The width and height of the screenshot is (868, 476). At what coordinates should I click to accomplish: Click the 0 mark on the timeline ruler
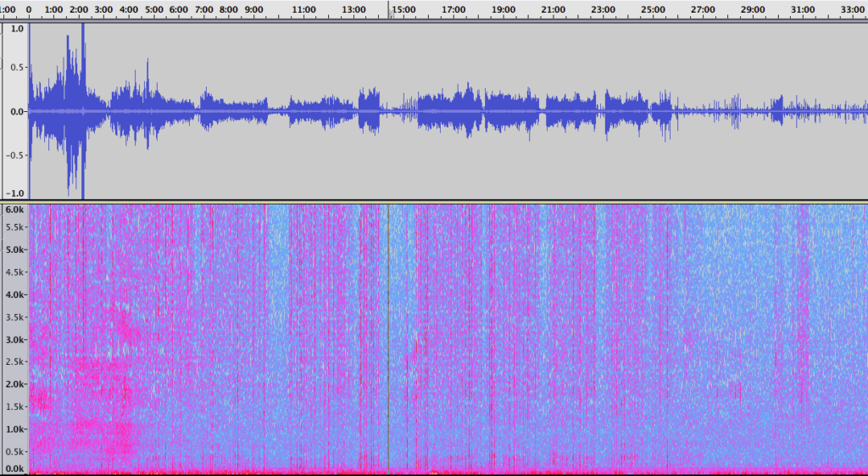[x=28, y=9]
